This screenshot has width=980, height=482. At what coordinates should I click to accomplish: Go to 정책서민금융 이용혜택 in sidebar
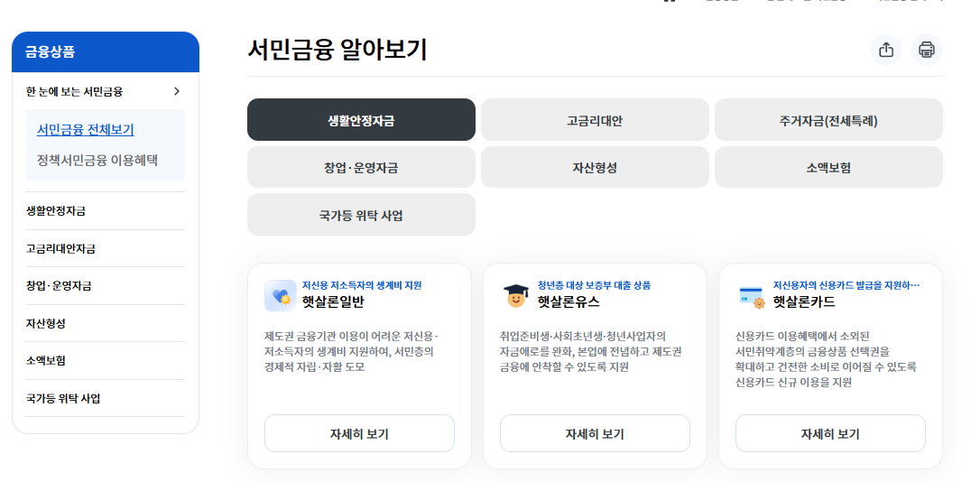click(x=97, y=160)
